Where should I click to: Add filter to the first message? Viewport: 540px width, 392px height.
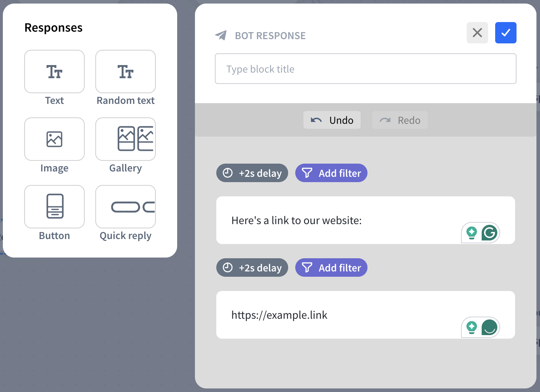(331, 173)
